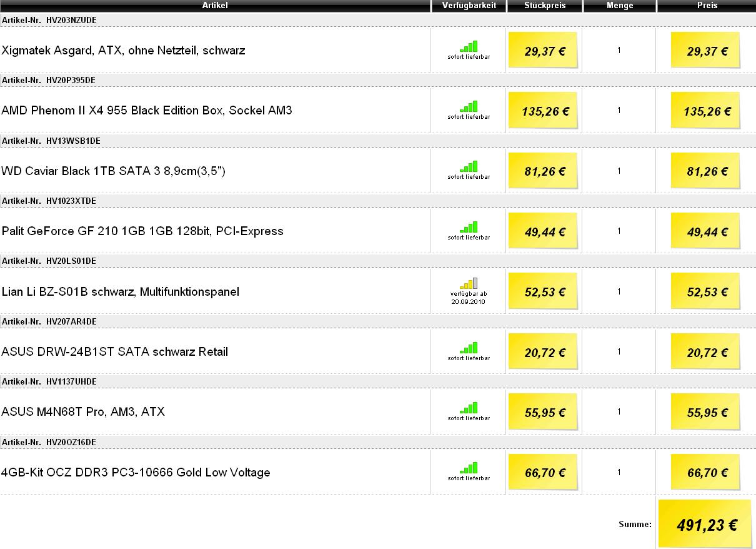The height and width of the screenshot is (549, 756).
Task: Click availability icon for AMD Phenom II X4
Action: (x=469, y=107)
